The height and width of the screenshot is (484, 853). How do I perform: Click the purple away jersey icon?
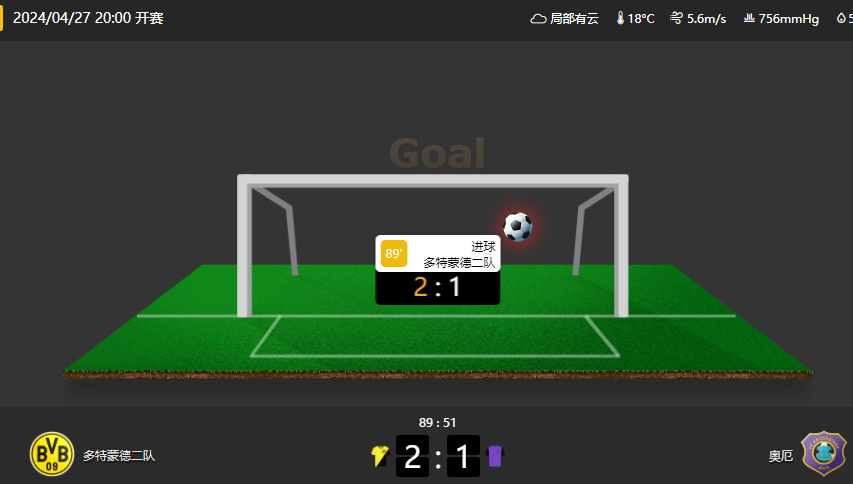[x=495, y=456]
